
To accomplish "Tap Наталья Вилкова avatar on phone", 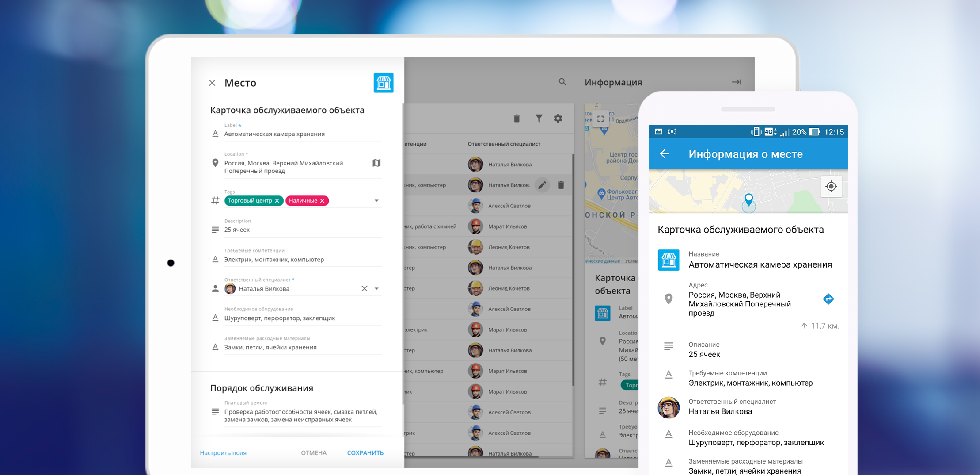I will 669,407.
